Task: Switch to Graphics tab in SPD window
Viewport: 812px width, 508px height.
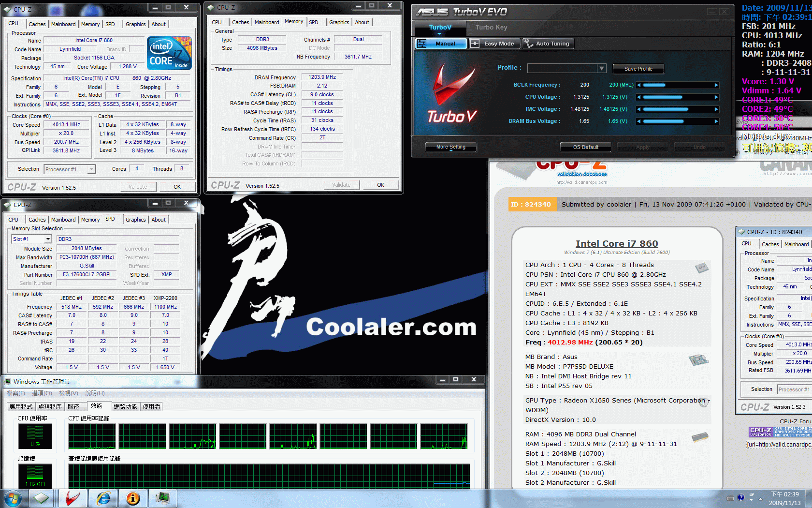Action: [135, 220]
